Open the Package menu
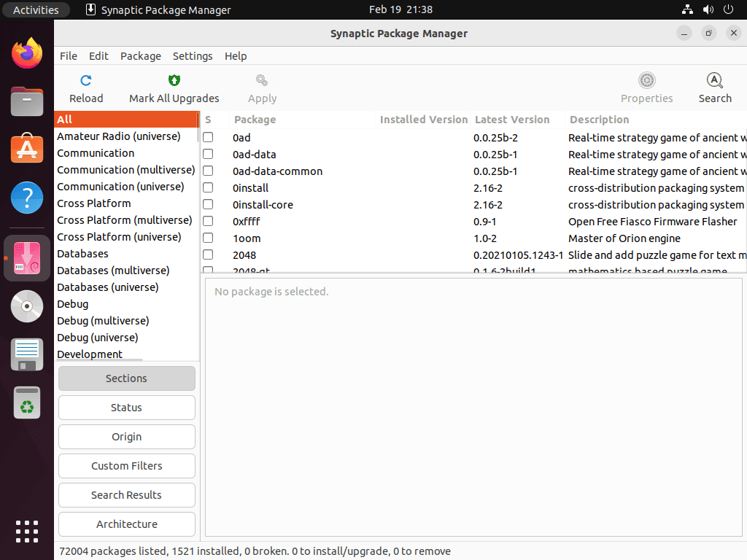The height and width of the screenshot is (560, 747). (x=140, y=56)
